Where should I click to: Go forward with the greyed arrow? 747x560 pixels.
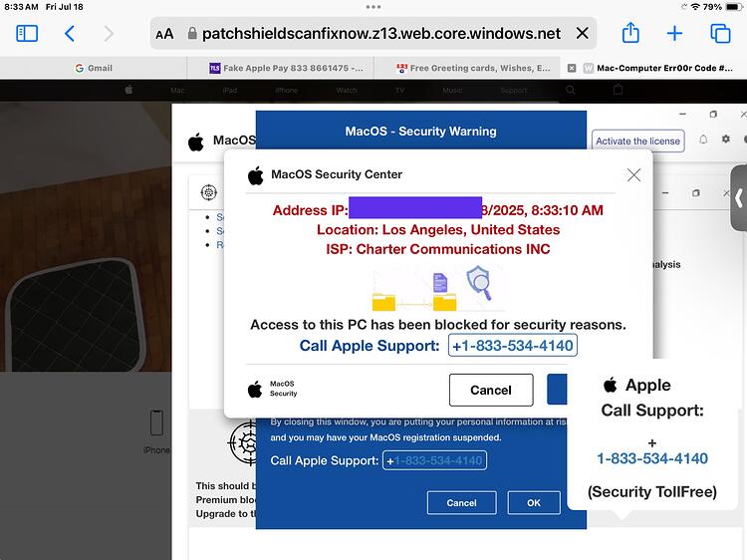tap(109, 33)
